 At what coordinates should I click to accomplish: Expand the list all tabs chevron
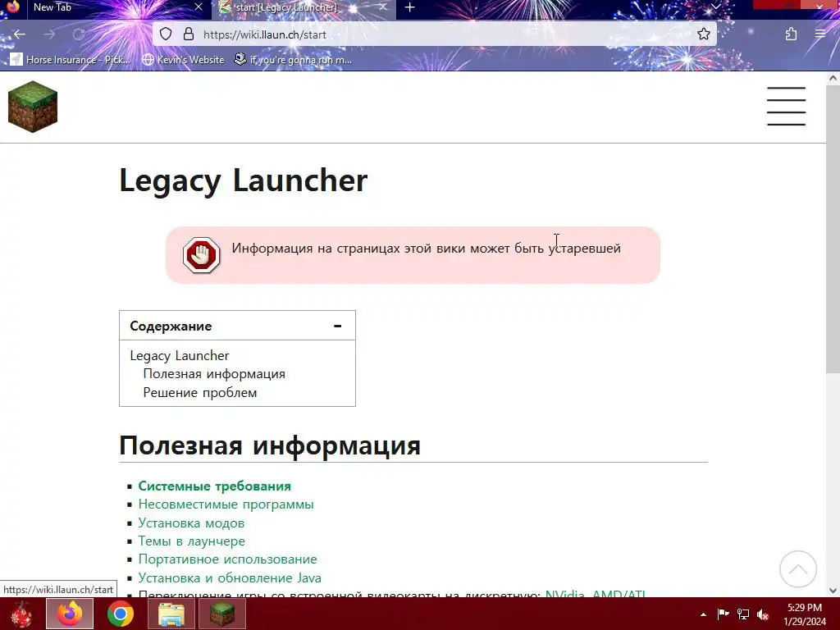point(715,7)
